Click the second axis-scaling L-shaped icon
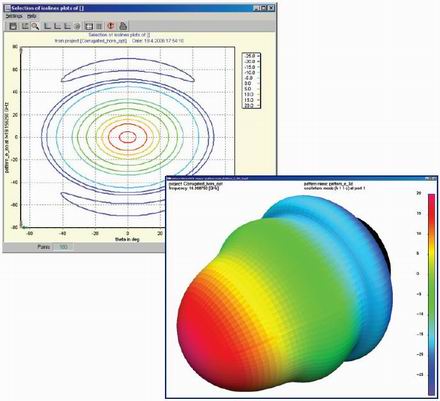 [x=58, y=26]
